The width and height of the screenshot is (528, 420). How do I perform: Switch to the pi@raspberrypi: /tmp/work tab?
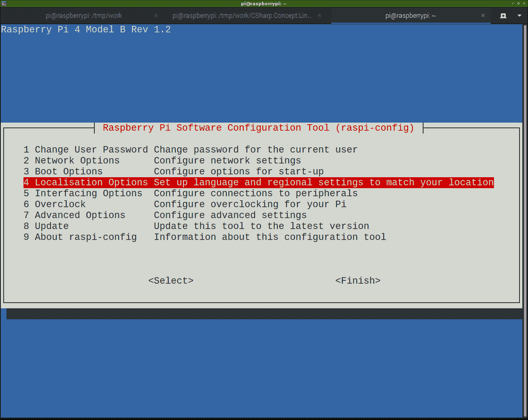click(83, 15)
